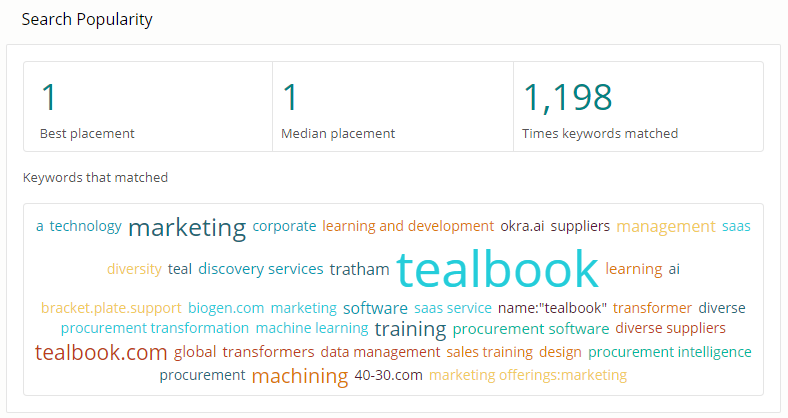This screenshot has height=418, width=788.
Task: Click the 'ai' keyword after learning
Action: click(x=674, y=269)
